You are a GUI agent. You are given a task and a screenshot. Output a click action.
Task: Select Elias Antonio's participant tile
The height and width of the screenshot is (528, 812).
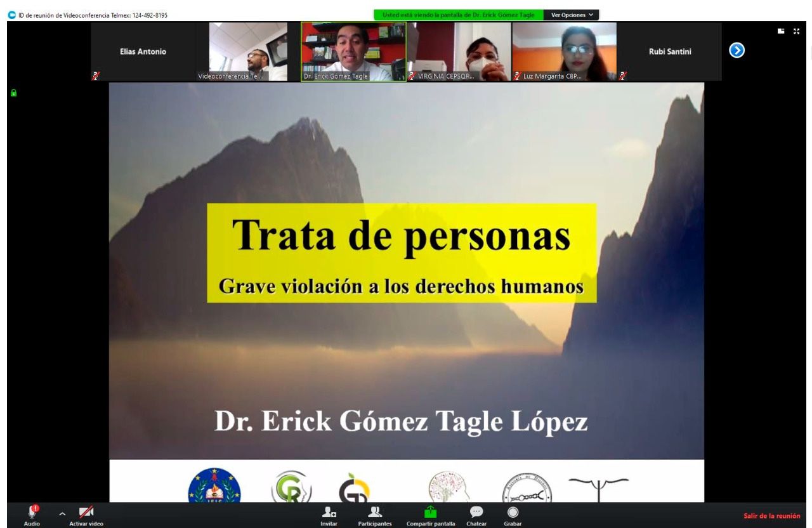pos(143,51)
